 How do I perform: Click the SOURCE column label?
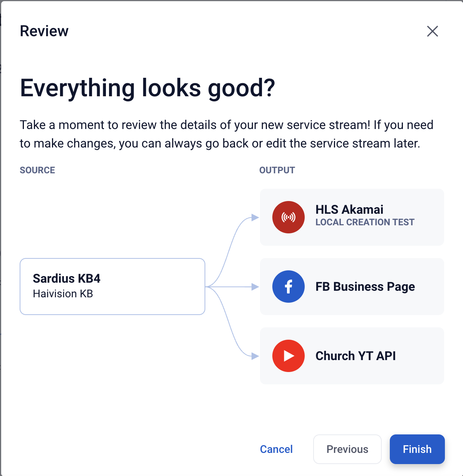point(37,170)
